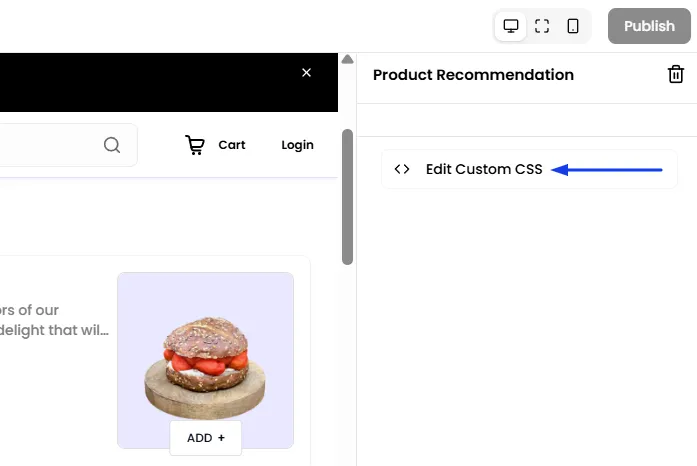This screenshot has height=466, width=697.
Task: Click the 'delight that wil...' description text
Action: [x=54, y=330]
